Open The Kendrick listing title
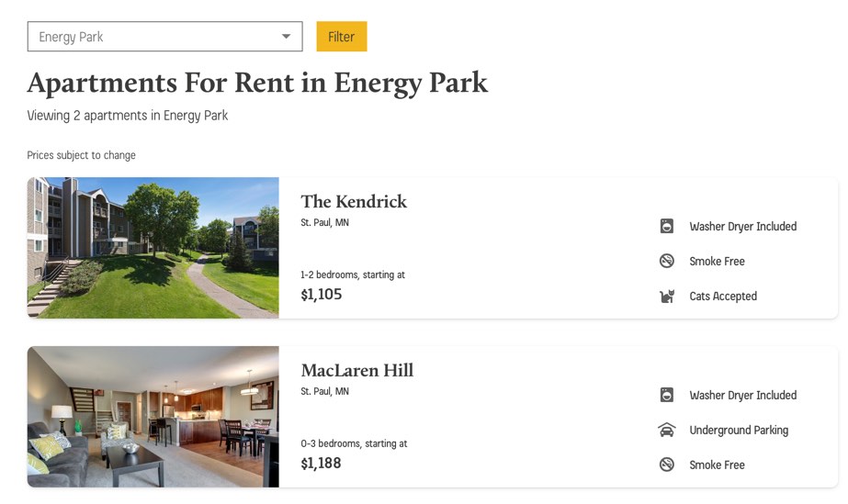Image resolution: width=848 pixels, height=504 pixels. (354, 201)
